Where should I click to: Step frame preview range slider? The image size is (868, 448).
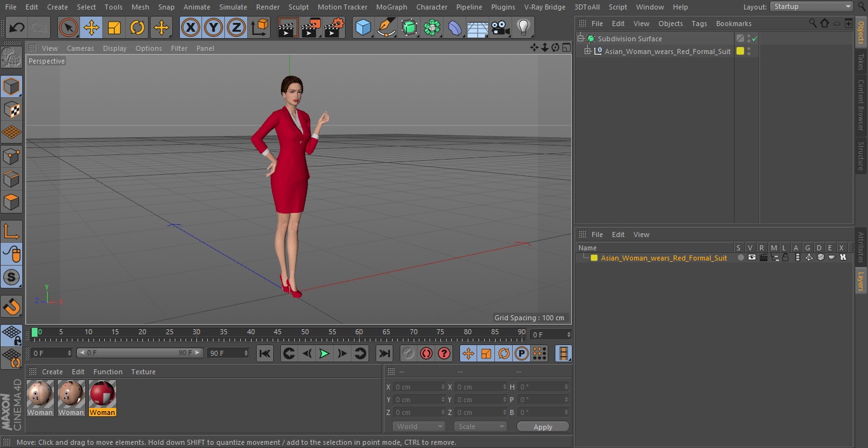(x=140, y=353)
